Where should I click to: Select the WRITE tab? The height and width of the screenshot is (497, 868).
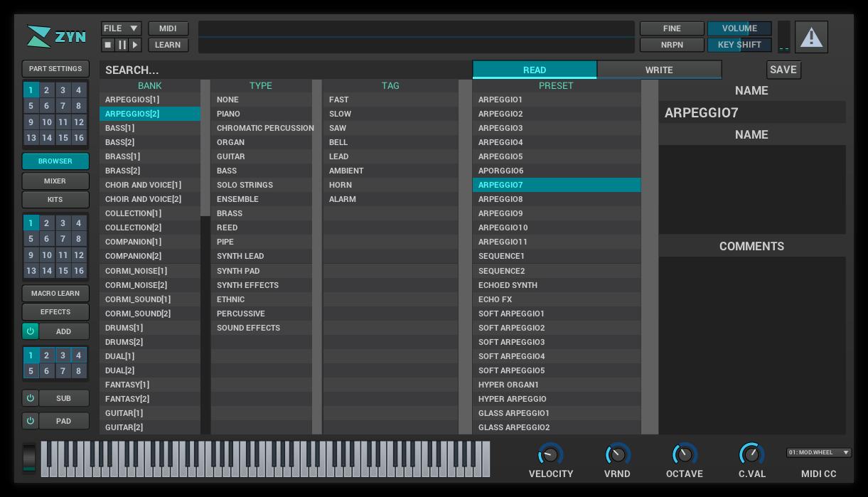point(659,70)
